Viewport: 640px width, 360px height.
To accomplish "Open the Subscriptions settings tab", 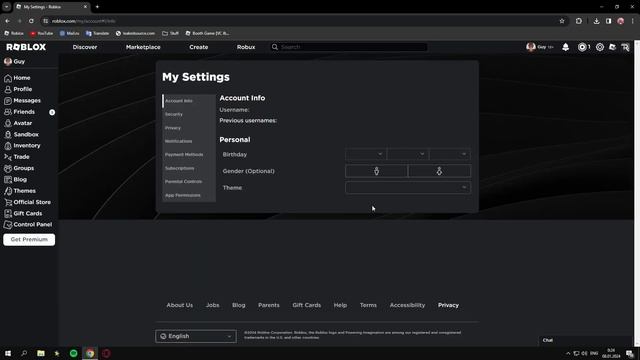I will pyautogui.click(x=189, y=168).
